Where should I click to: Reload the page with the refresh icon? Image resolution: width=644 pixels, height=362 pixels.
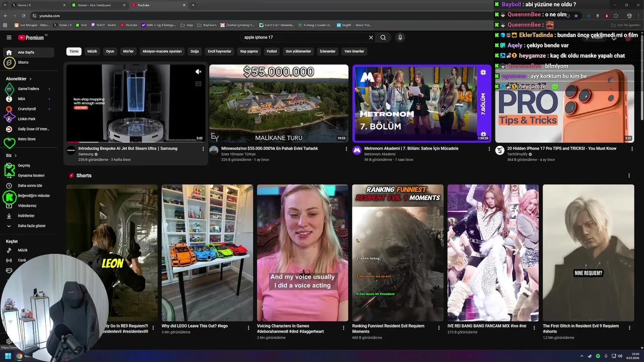tap(24, 16)
